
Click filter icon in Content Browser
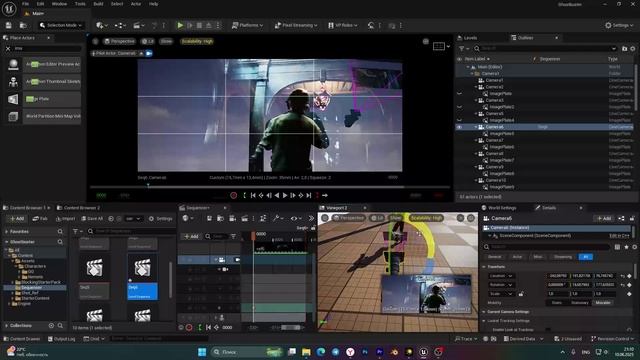click(x=75, y=231)
